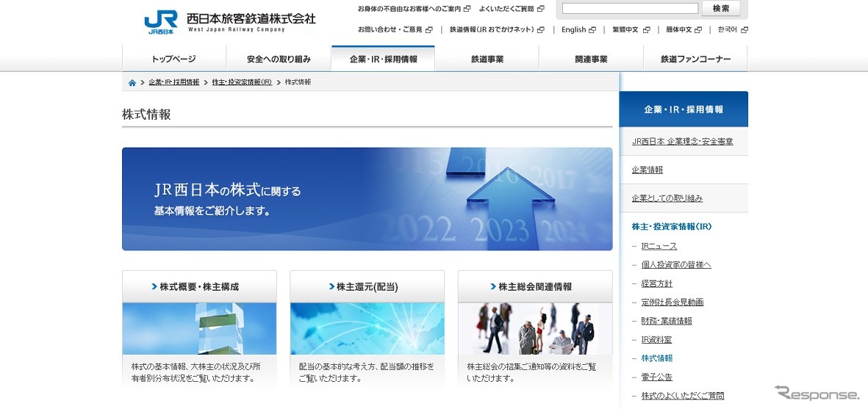
Task: Click external-link icon beside 한국어
Action: (x=745, y=30)
